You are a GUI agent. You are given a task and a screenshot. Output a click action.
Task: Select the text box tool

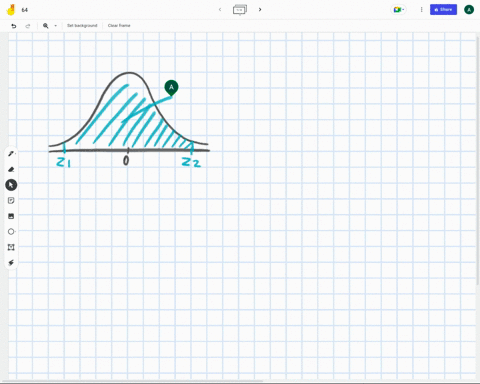(x=11, y=247)
